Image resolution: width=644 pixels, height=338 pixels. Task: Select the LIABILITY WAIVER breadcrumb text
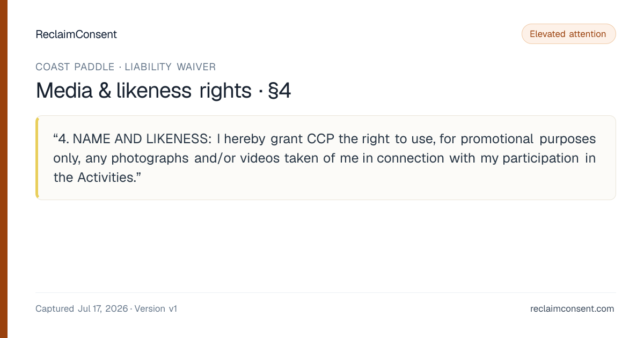pos(170,67)
